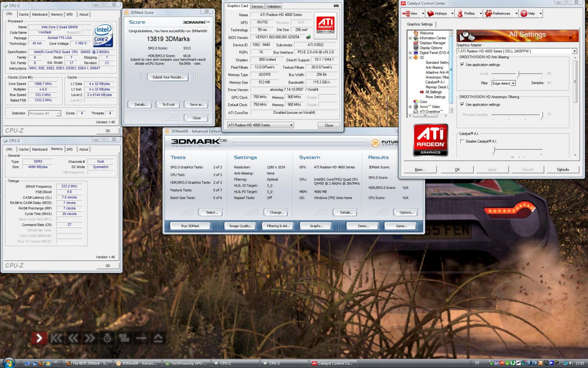
Task: Expand the Information Center tree node
Action: click(x=410, y=38)
